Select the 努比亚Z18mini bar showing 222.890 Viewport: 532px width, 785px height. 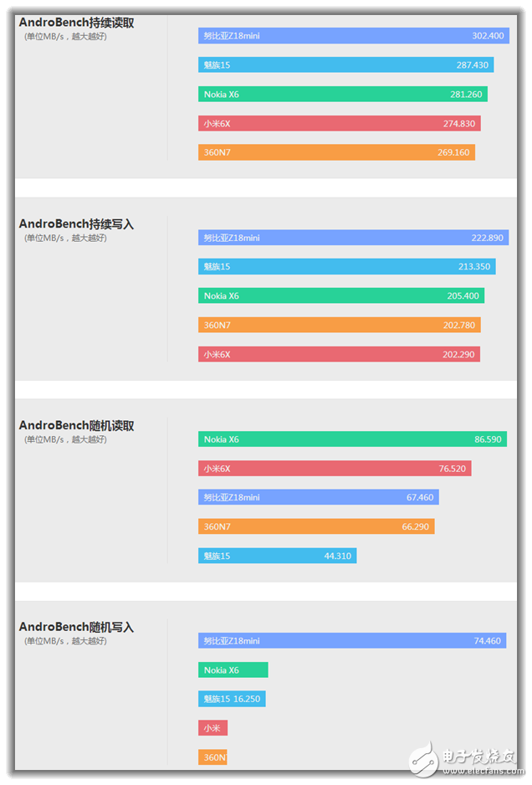[x=352, y=238]
